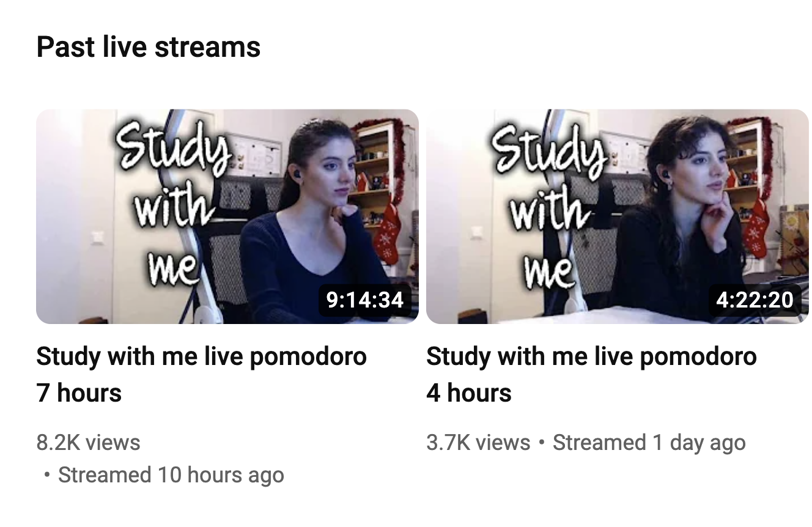
Task: Open the 4 hours pomodoro stream thumbnail
Action: click(x=618, y=216)
